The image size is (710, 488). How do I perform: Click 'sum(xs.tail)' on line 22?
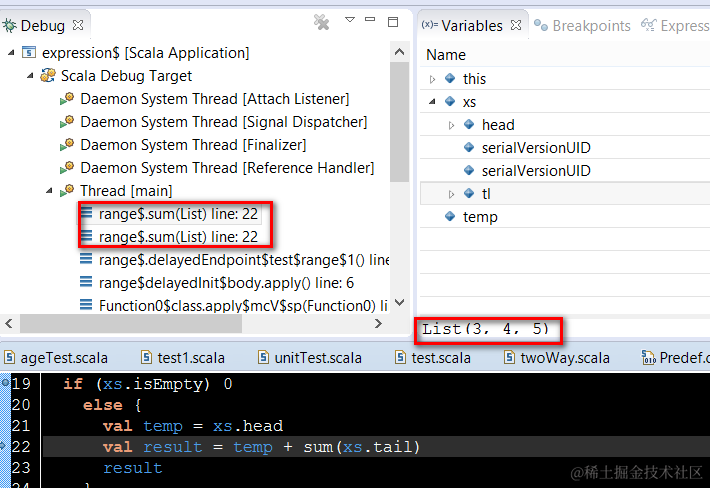pyautogui.click(x=362, y=447)
